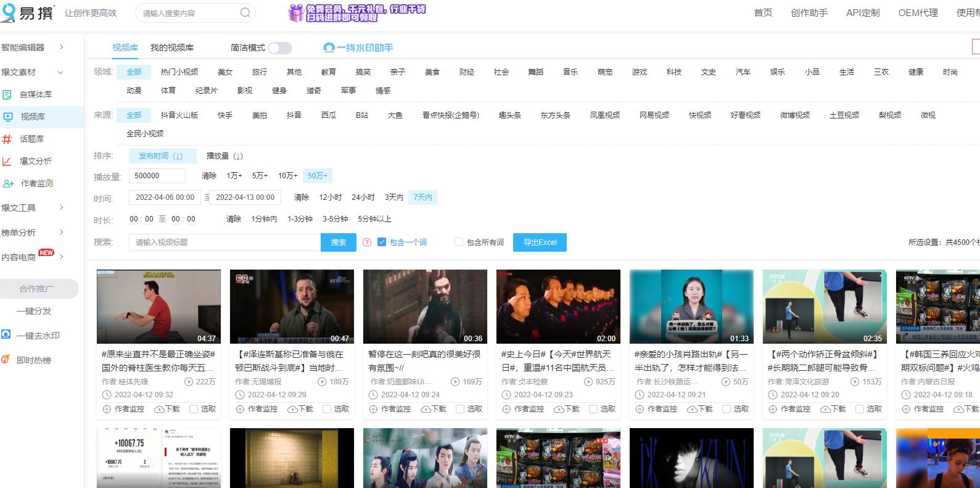The width and height of the screenshot is (980, 488).
Task: Click download icon under 菏泽文化旅游 video
Action: (x=825, y=409)
